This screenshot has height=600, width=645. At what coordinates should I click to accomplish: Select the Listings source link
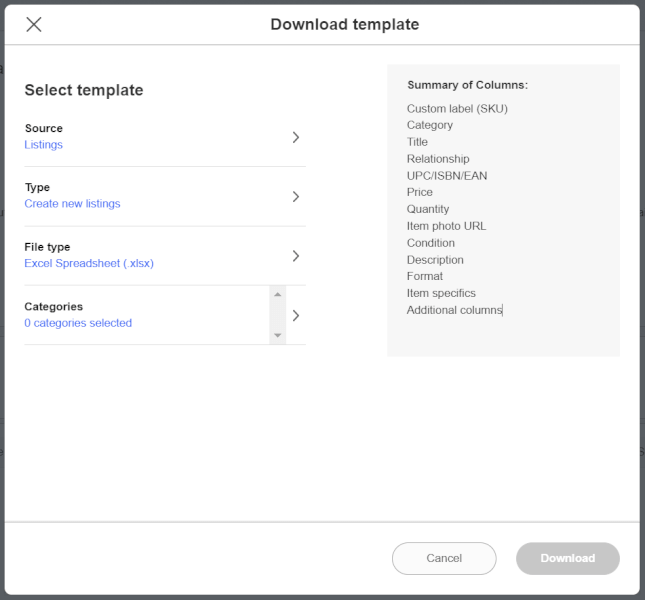[44, 145]
